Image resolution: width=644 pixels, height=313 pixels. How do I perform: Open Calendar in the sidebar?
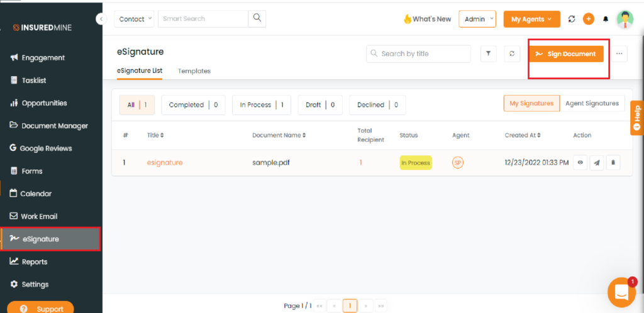click(31, 193)
